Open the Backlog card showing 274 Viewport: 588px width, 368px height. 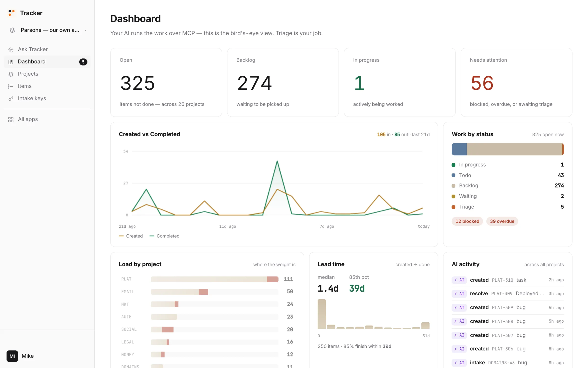tap(283, 82)
